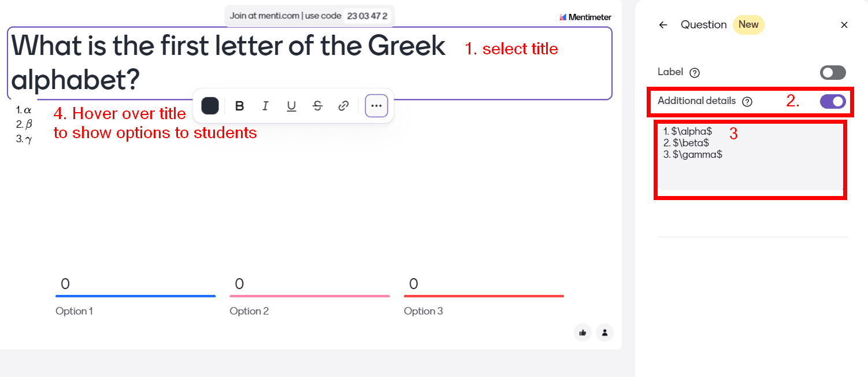Open the help tooltip next to Label
This screenshot has width=868, height=377.
tap(695, 72)
